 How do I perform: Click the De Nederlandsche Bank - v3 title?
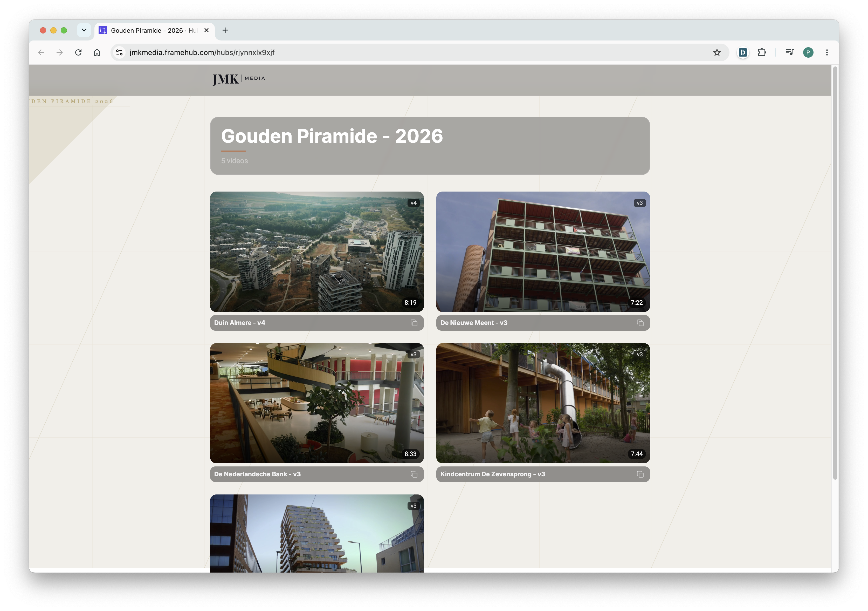click(257, 474)
